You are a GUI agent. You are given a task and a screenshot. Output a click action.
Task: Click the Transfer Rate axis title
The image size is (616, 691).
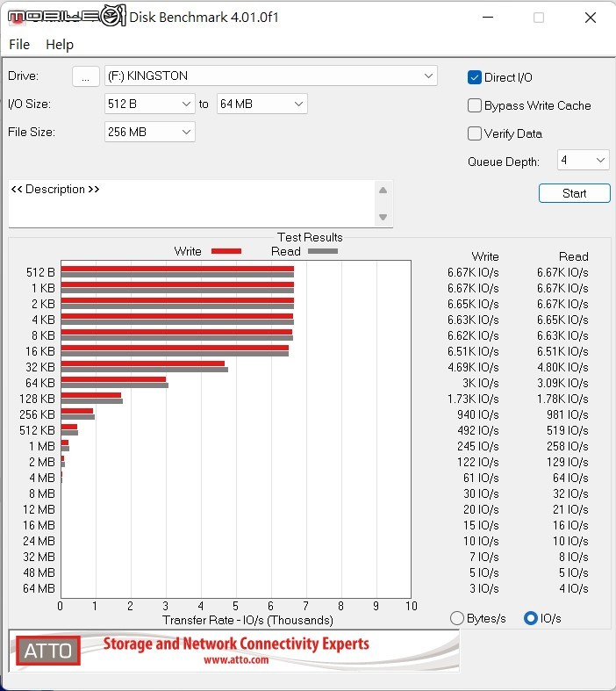(x=248, y=621)
